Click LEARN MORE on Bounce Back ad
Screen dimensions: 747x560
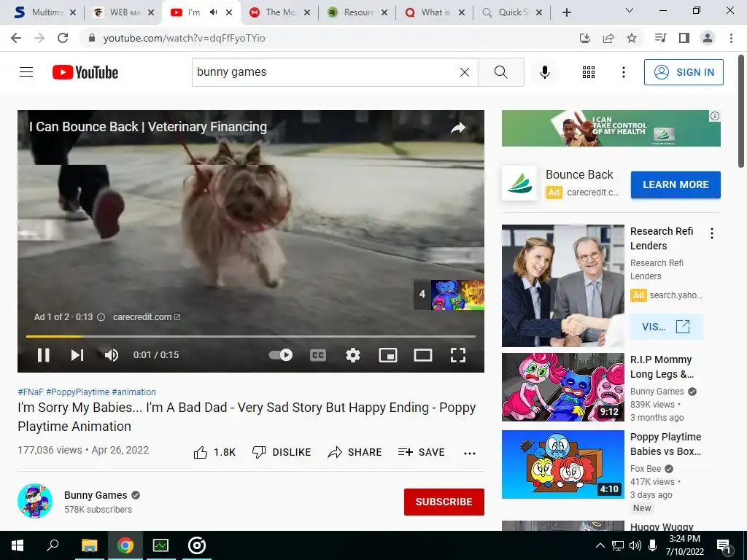tap(676, 184)
